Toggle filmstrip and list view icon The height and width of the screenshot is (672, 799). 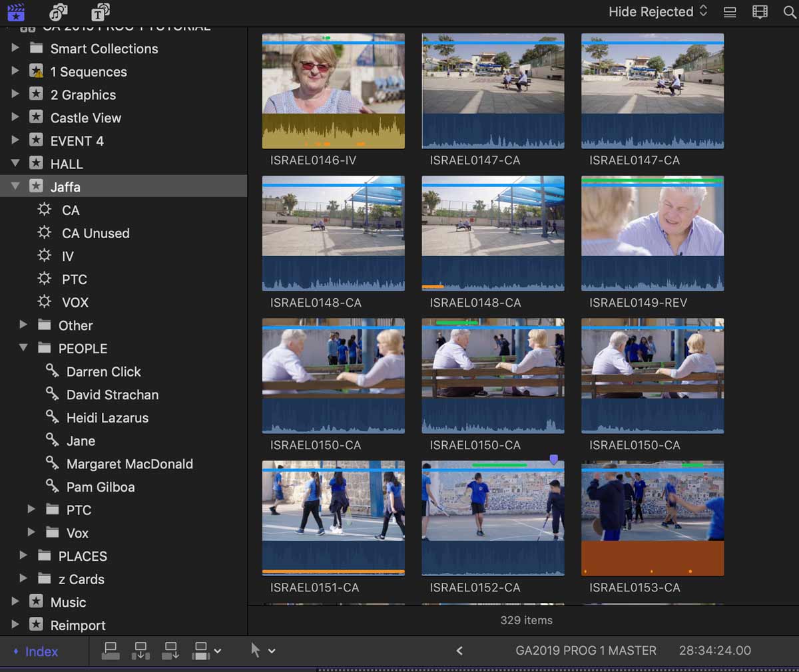click(x=730, y=12)
